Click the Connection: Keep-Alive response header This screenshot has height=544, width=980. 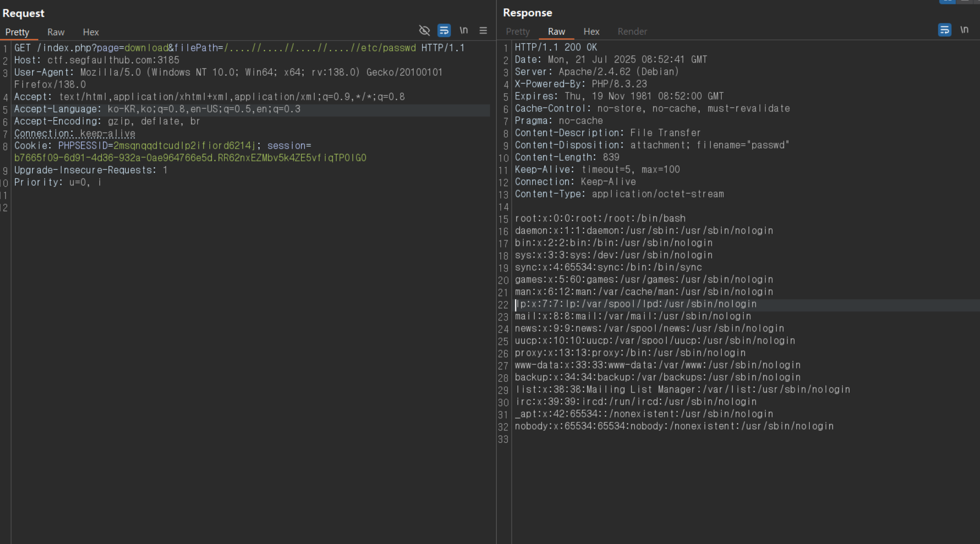click(x=576, y=182)
